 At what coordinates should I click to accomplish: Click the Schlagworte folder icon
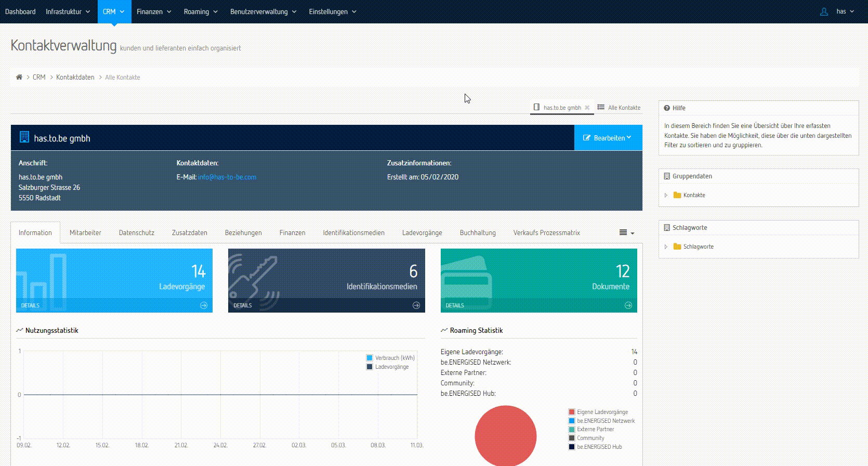click(x=677, y=247)
